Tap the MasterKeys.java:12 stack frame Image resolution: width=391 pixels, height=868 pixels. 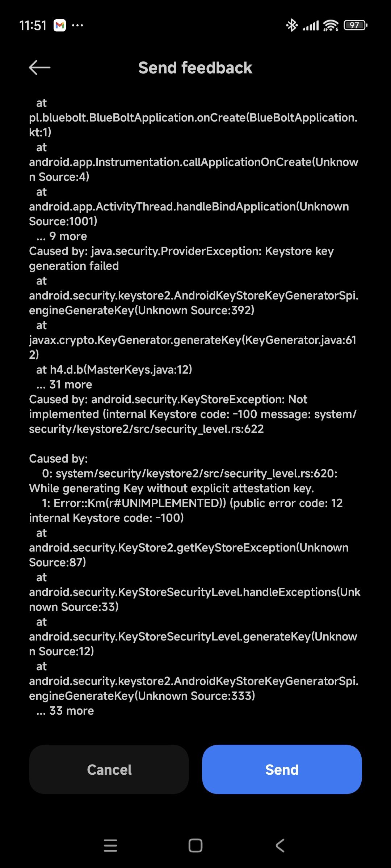click(114, 370)
